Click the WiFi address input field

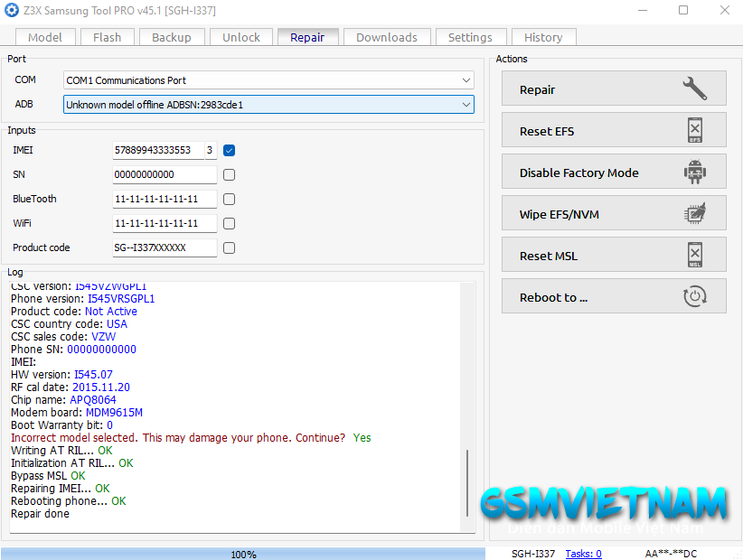(x=165, y=223)
